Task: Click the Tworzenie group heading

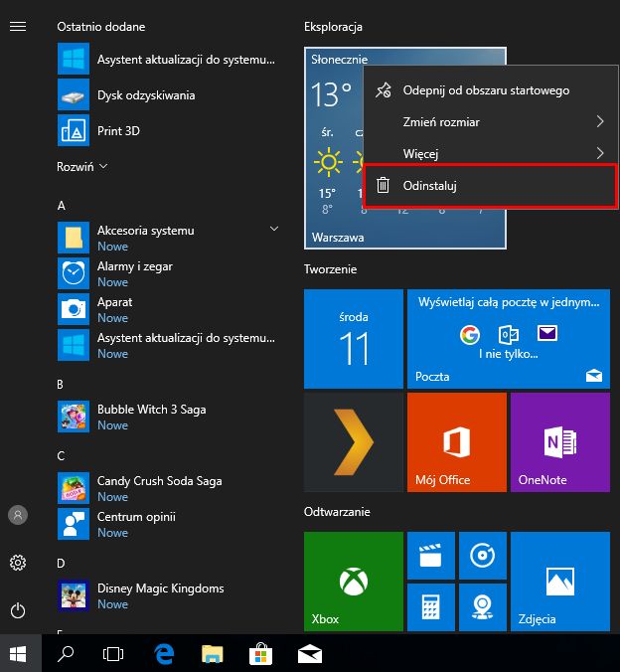Action: coord(330,269)
